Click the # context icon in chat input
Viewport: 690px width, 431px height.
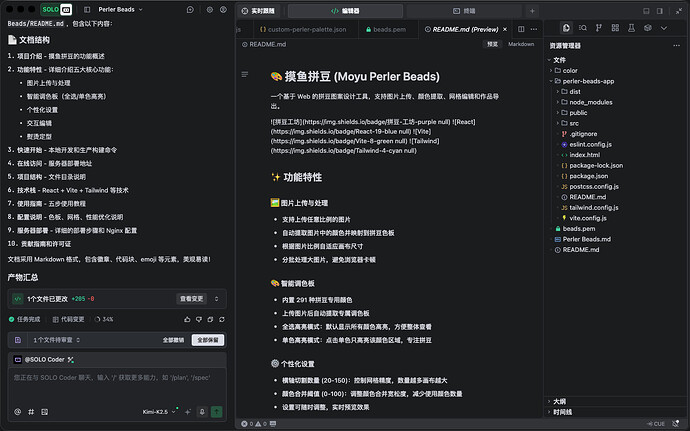[x=32, y=411]
